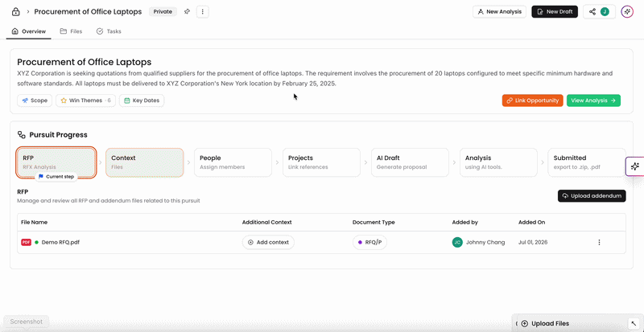This screenshot has height=332, width=644.
Task: Click the share icon button
Action: click(x=592, y=12)
